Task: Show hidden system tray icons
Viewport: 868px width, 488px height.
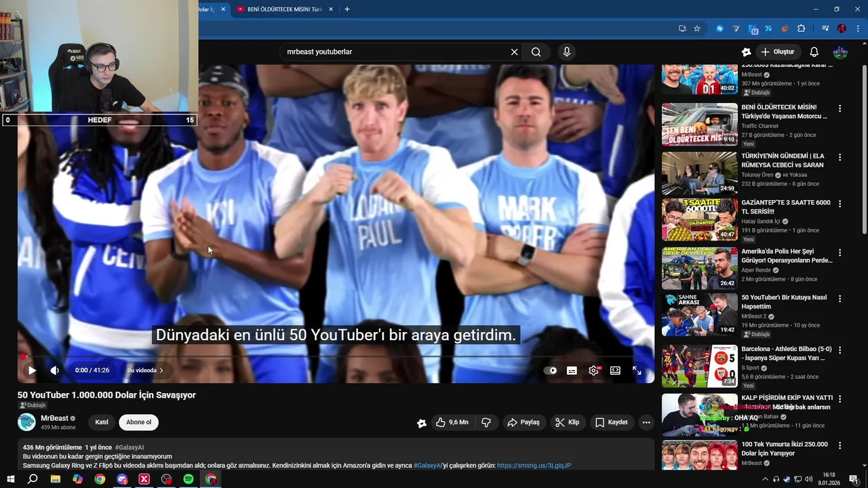Action: coord(766,479)
